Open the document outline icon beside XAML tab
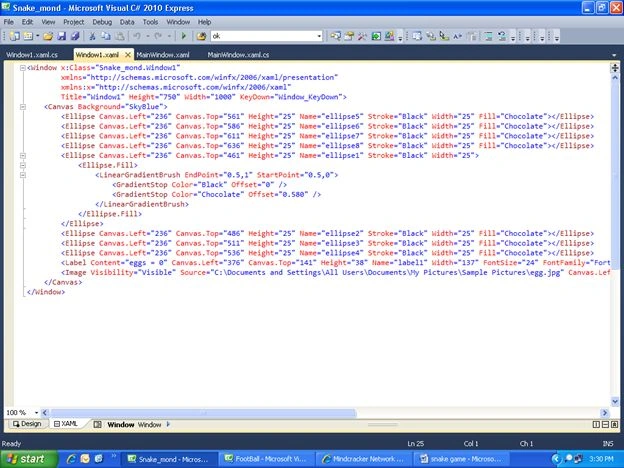 coord(98,425)
